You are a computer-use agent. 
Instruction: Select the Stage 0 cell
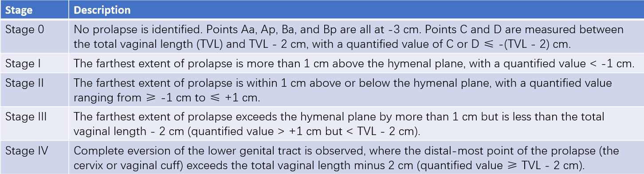[x=34, y=36]
